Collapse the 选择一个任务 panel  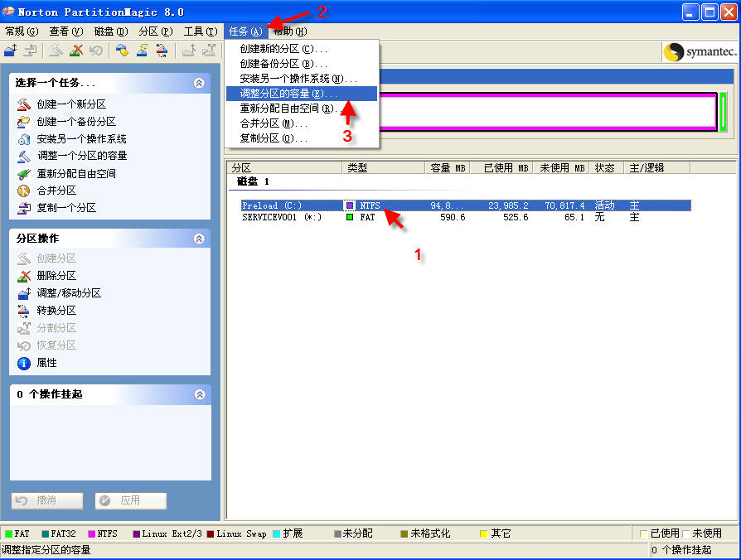(199, 83)
